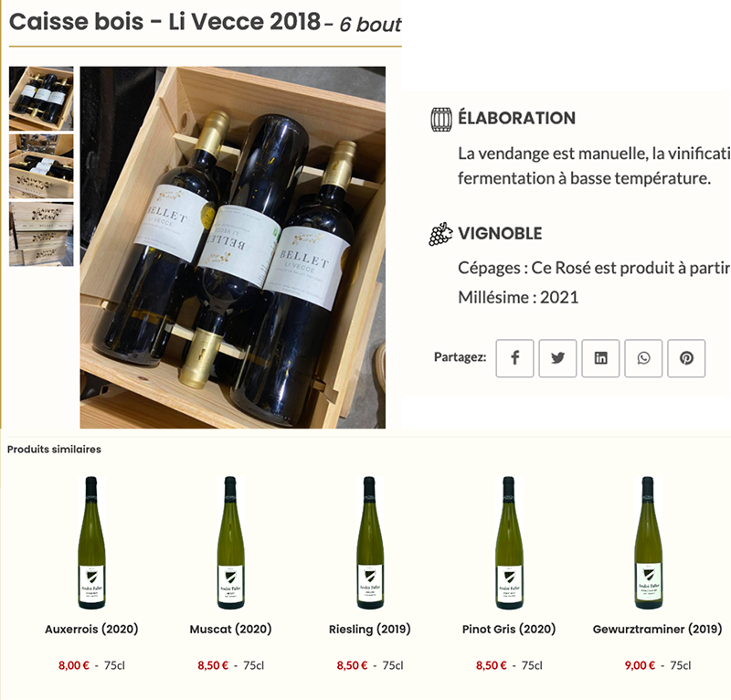Open the Pinot Gris (2020) product link
The height and width of the screenshot is (700, 731).
(509, 629)
